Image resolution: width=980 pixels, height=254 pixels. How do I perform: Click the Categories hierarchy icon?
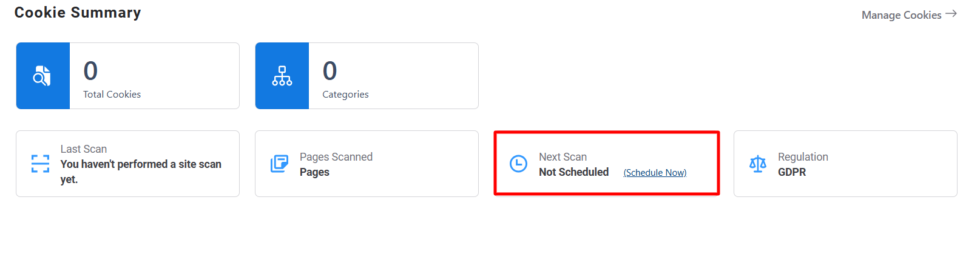tap(282, 76)
